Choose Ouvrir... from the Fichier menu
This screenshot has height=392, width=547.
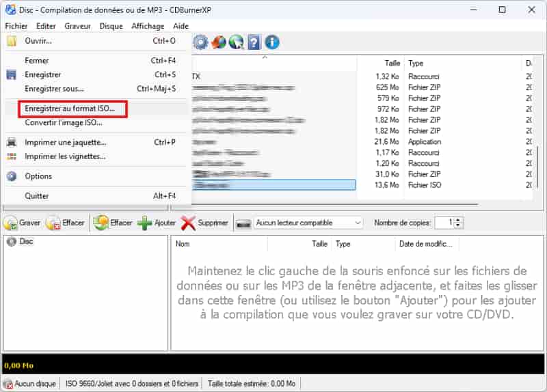pyautogui.click(x=96, y=41)
